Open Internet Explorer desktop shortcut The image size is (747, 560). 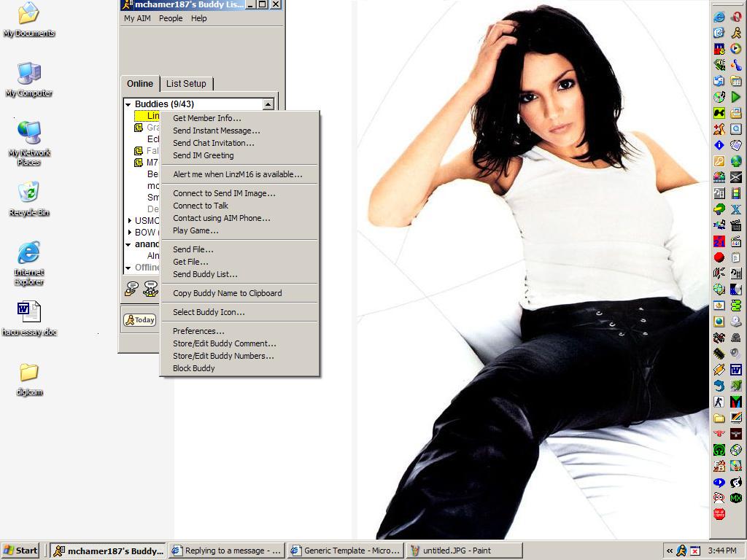click(x=28, y=254)
